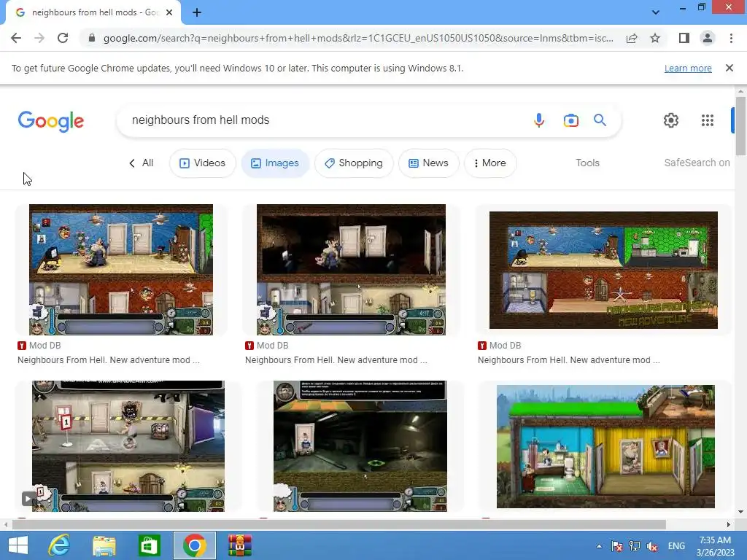Switch to News results
The height and width of the screenshot is (560, 747).
[x=429, y=163]
